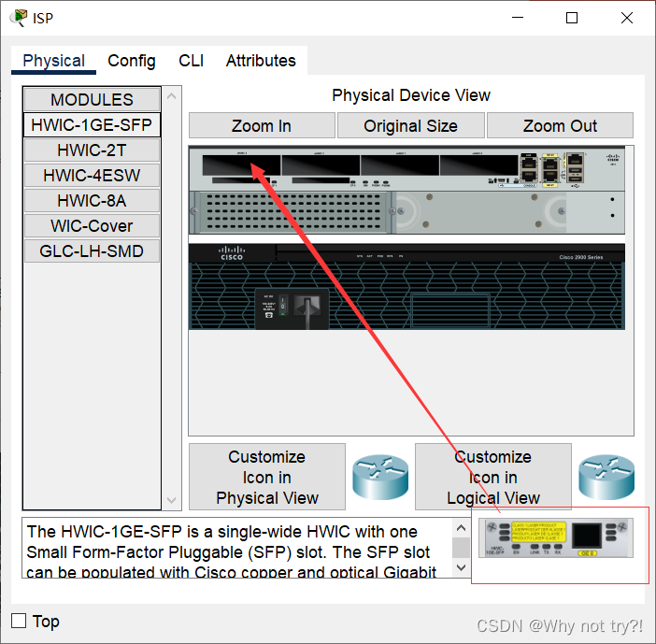The height and width of the screenshot is (644, 656).
Task: Click the HWIC-1GE-SFP module preview image
Action: click(x=556, y=537)
